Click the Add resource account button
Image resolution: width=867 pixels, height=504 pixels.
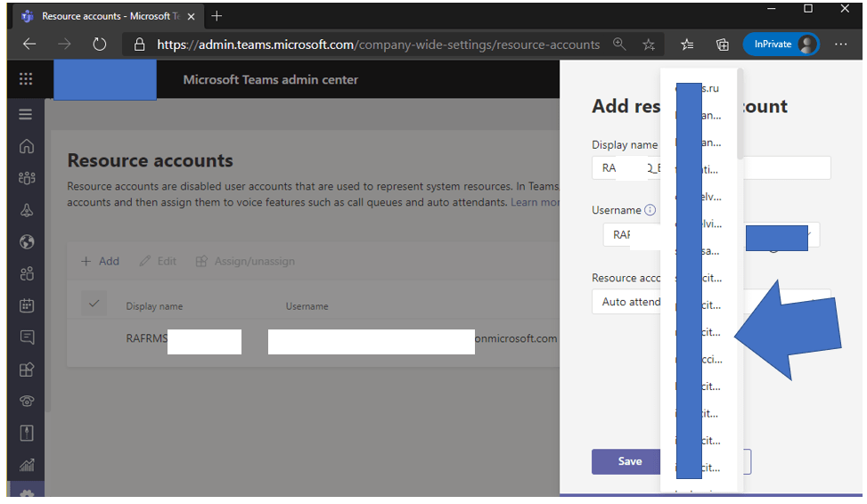pos(100,261)
